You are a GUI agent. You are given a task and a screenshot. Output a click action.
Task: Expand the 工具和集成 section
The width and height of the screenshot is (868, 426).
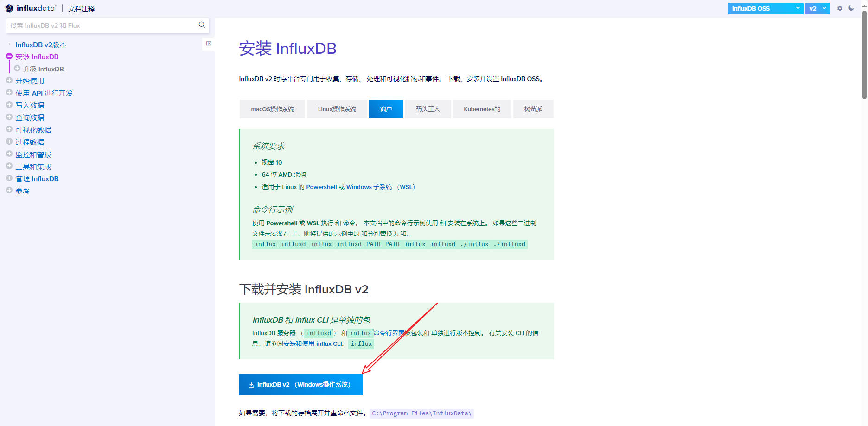coord(9,166)
